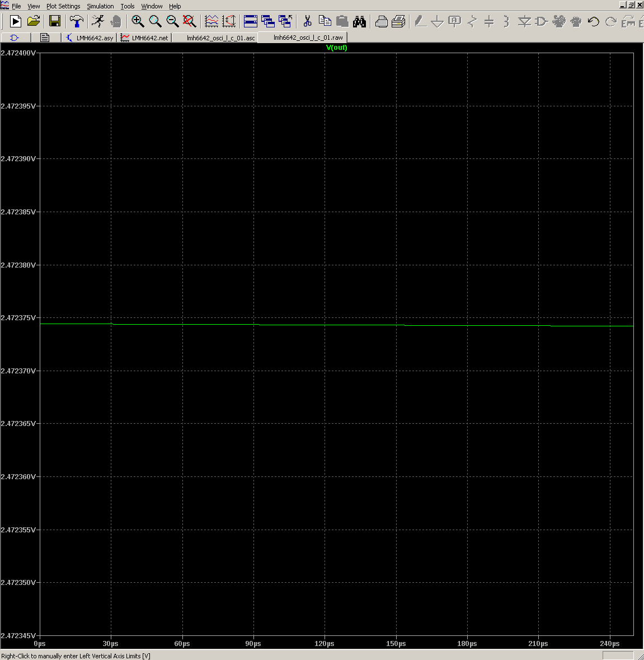Viewport: 644px width, 660px height.
Task: Switch to lmh6642_osci_l_c_01.asc tab
Action: (215, 38)
